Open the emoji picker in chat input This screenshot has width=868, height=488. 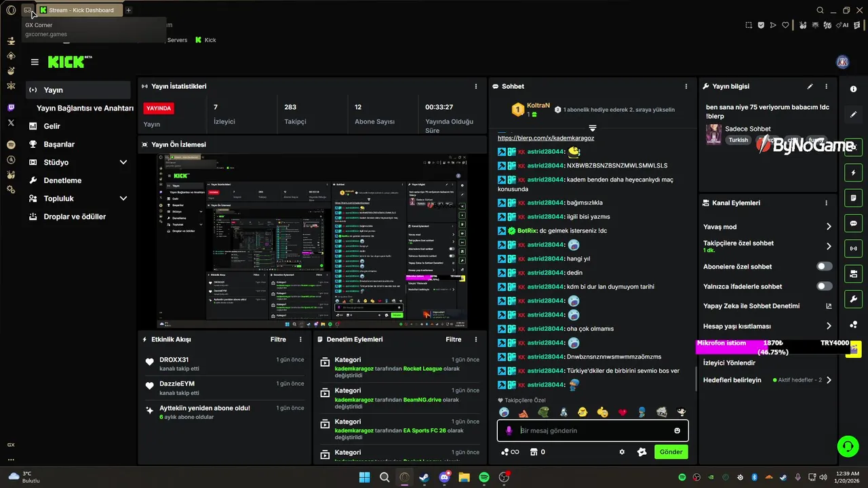point(677,430)
